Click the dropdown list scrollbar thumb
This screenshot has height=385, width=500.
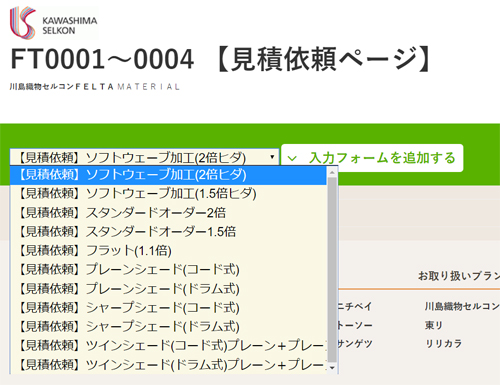click(332, 270)
